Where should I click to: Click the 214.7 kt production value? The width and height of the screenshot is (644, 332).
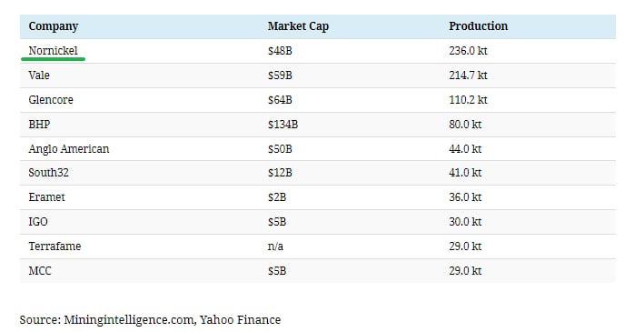pos(468,75)
